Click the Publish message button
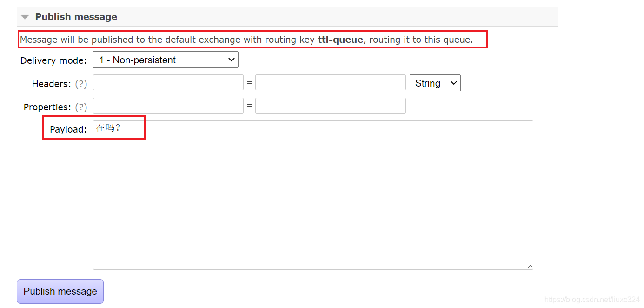Image resolution: width=644 pixels, height=308 pixels. pyautogui.click(x=60, y=291)
